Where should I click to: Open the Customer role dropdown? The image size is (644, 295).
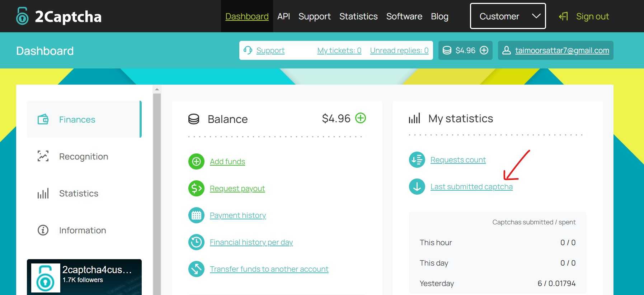tap(499, 16)
